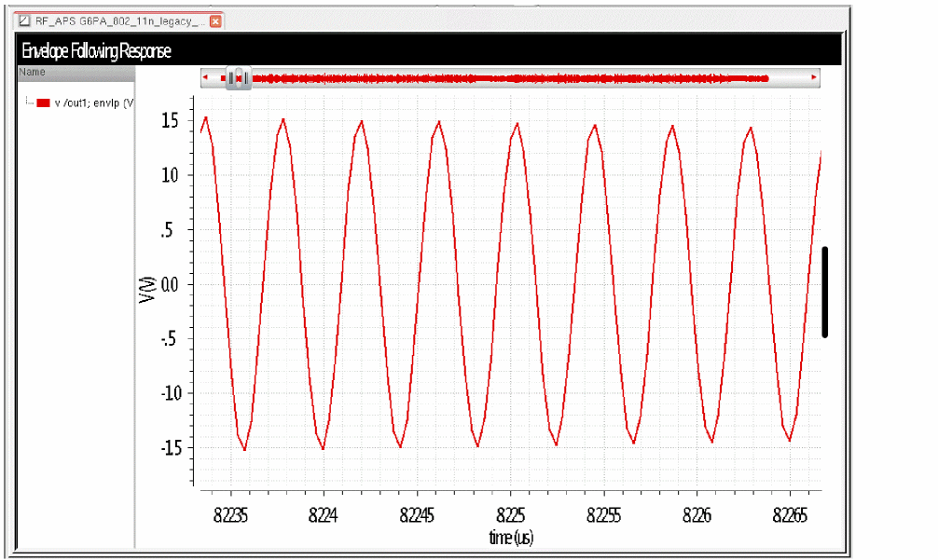Click the 8.225 tick on the time axis

510,513
